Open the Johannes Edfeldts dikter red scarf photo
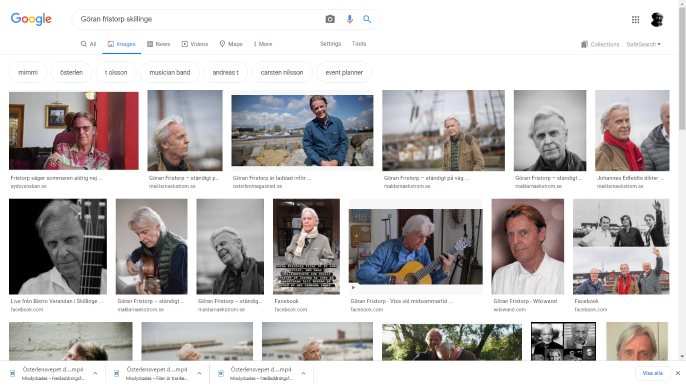The width and height of the screenshot is (686, 386). point(632,130)
